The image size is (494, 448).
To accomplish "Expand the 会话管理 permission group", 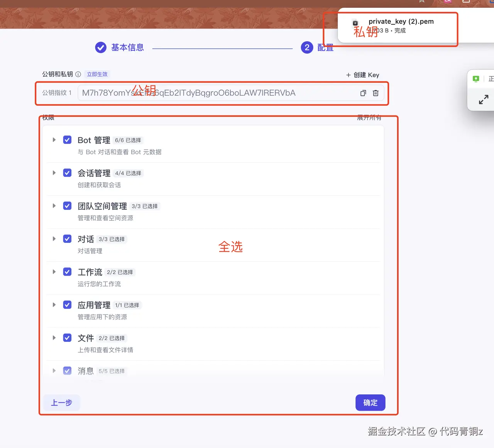I will coord(54,173).
